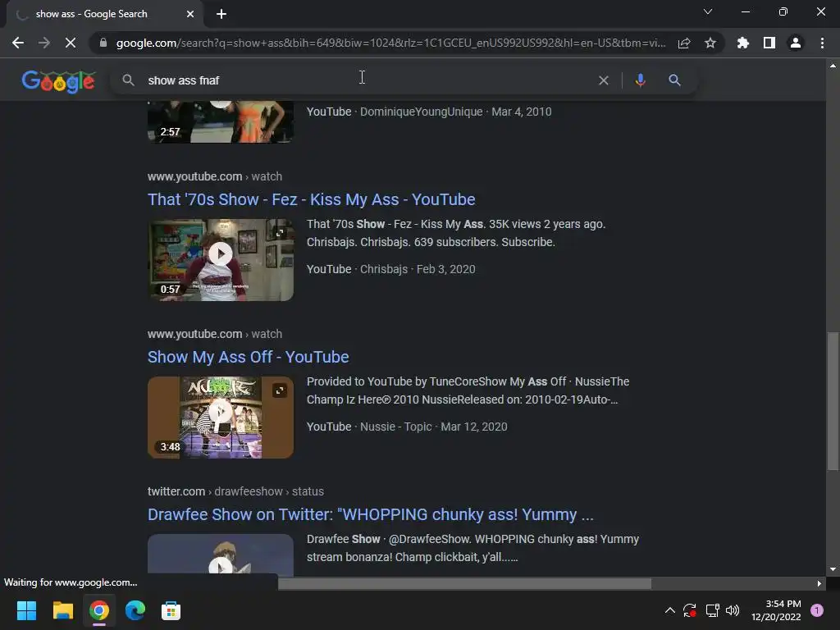Open 'That '70s Show - Fez' result link
840x630 pixels.
pyautogui.click(x=311, y=199)
